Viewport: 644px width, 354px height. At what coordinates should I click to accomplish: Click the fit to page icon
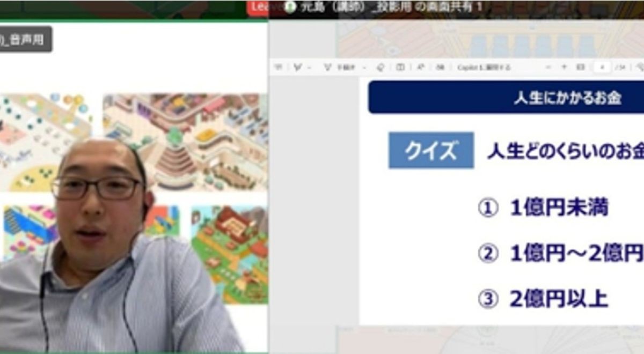tap(580, 68)
